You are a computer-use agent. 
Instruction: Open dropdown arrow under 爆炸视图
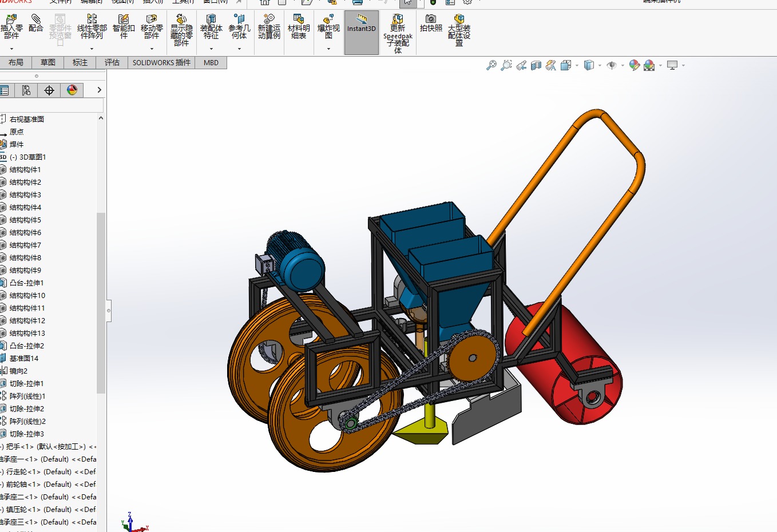point(328,49)
